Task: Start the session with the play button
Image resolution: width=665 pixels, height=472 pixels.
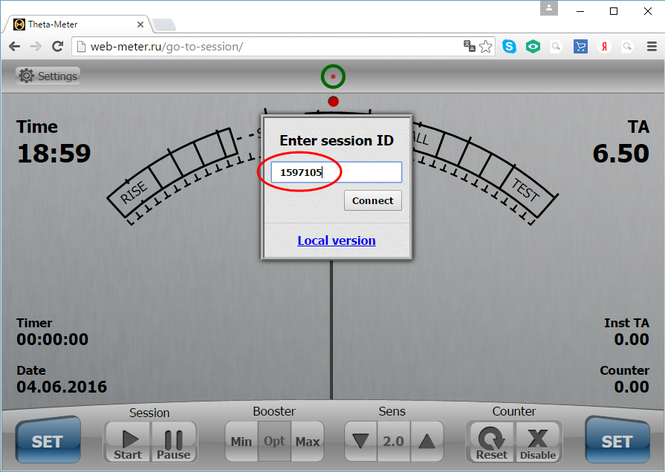Action: pos(128,440)
